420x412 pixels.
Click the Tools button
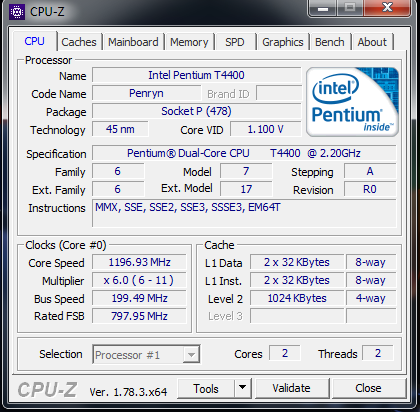206,388
